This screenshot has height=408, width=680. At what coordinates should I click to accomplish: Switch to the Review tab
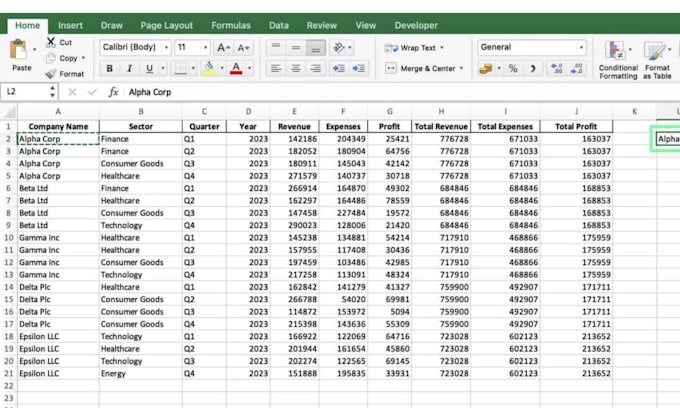[321, 25]
